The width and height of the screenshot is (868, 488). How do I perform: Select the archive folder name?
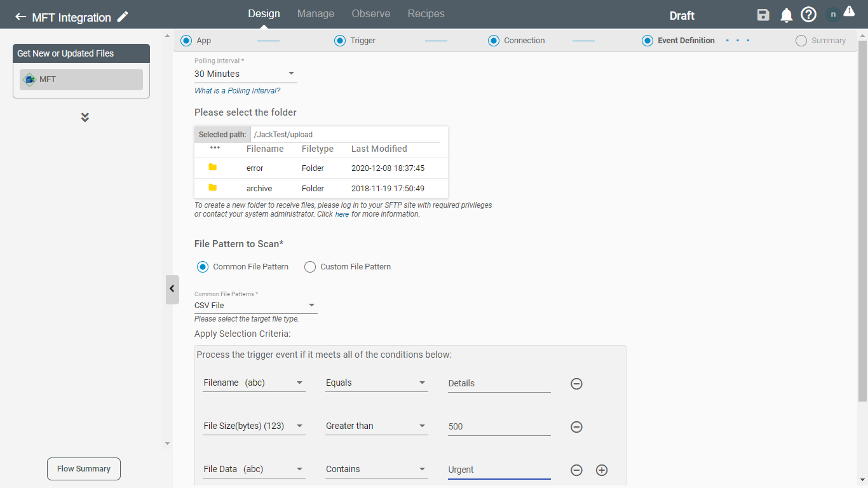pos(259,189)
